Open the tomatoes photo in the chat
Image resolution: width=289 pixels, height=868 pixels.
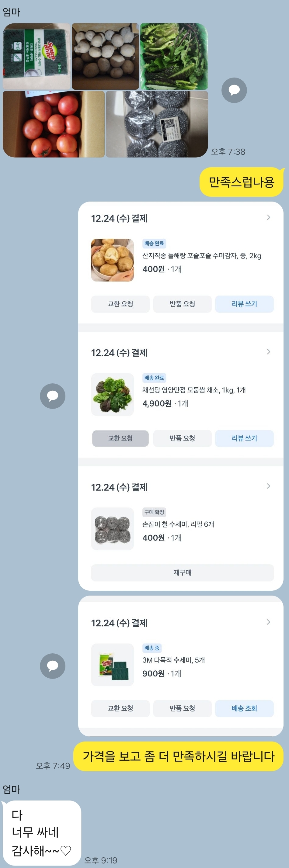[x=53, y=124]
